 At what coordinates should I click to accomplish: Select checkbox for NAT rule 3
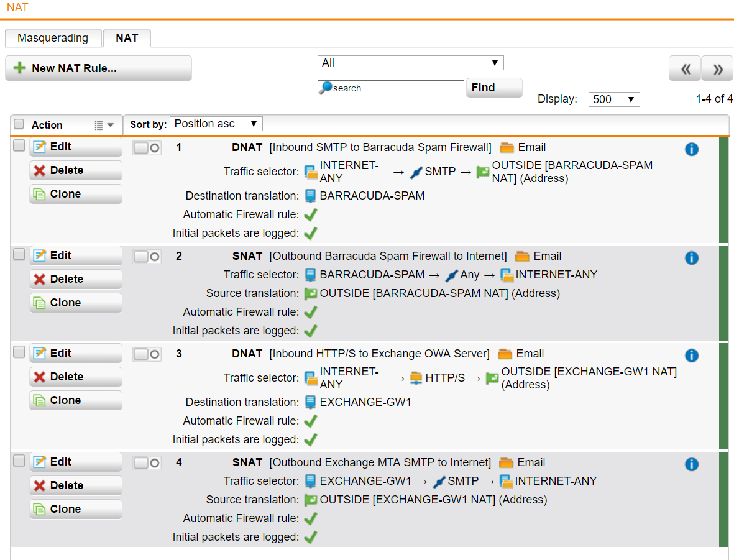(x=19, y=352)
